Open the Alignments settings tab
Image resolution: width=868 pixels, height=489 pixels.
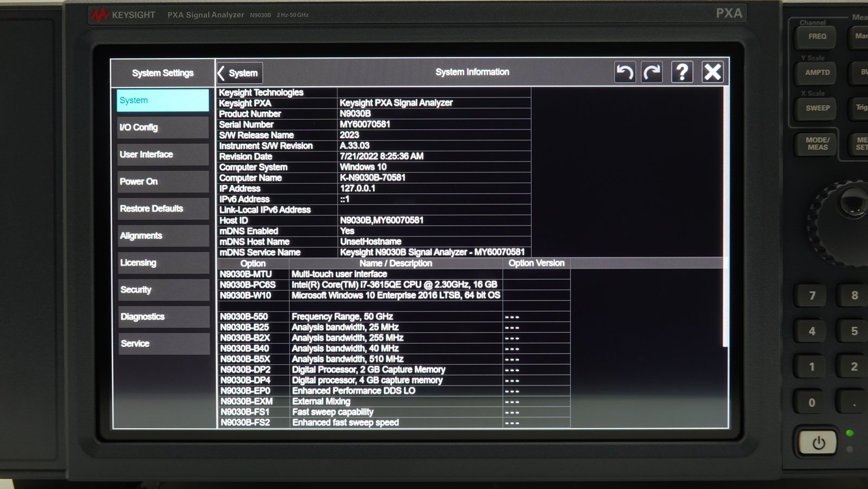pos(163,236)
